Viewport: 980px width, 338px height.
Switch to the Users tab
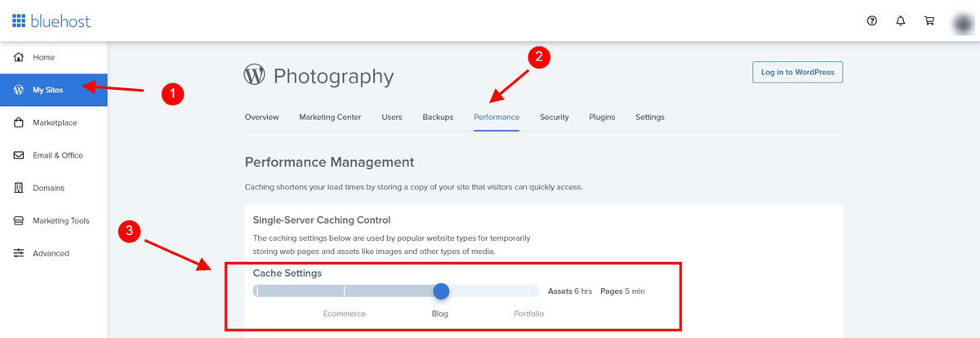(392, 117)
